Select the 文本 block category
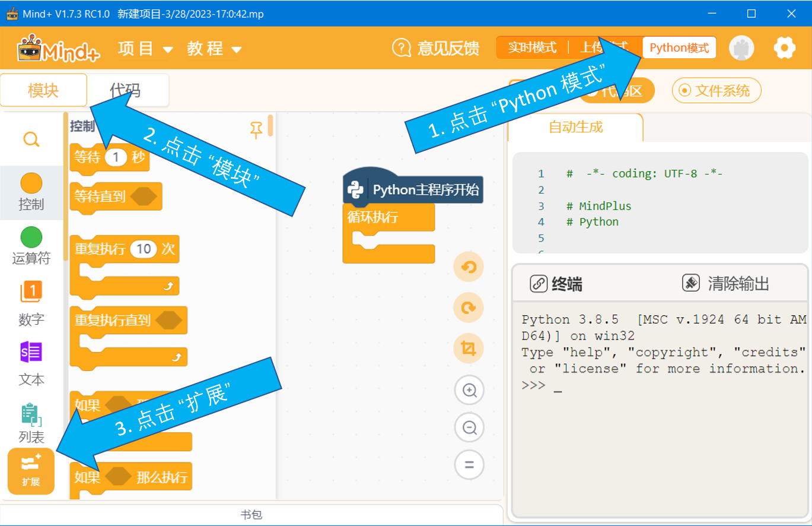This screenshot has width=812, height=526. (x=31, y=363)
